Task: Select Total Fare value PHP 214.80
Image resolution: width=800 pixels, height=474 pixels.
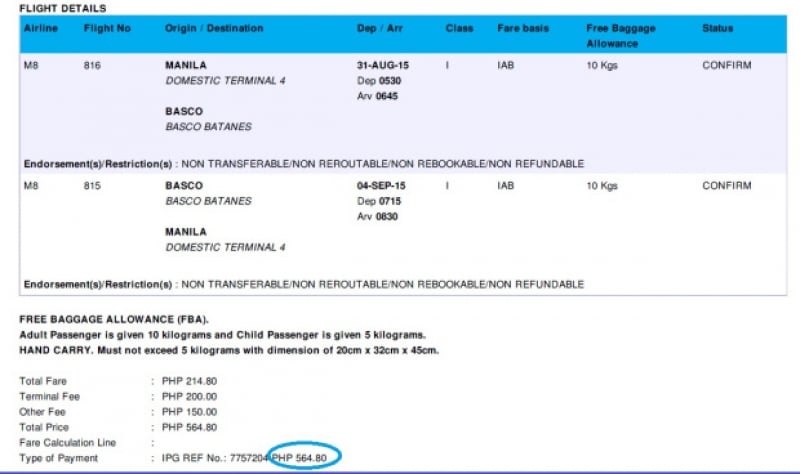Action: pos(189,381)
